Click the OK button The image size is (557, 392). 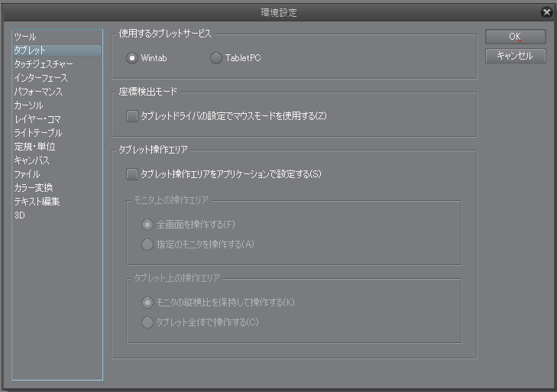(516, 37)
